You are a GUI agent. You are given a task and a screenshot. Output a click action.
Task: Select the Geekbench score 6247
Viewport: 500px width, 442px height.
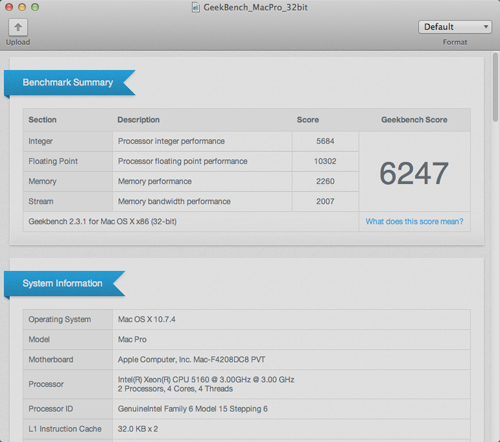(414, 173)
